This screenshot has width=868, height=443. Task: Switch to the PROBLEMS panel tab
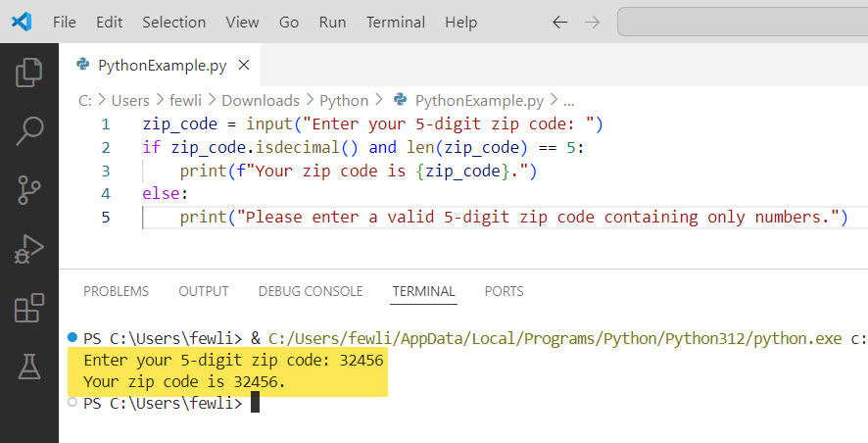pyautogui.click(x=117, y=291)
